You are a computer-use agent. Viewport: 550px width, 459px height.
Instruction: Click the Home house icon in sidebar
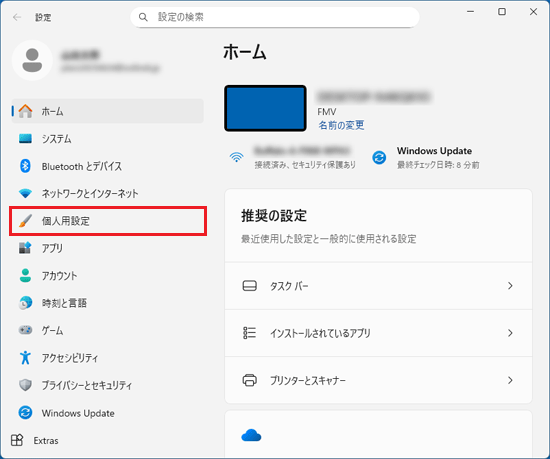(25, 111)
